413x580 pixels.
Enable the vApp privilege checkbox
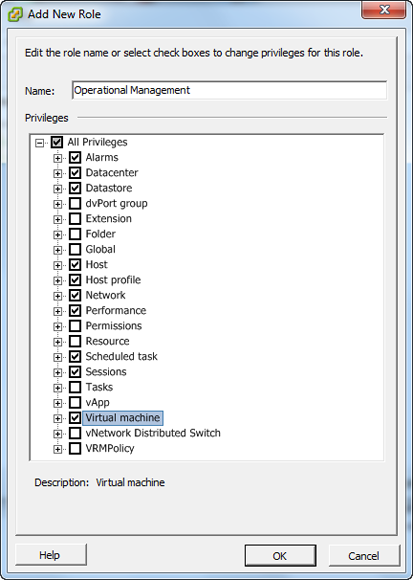[75, 402]
